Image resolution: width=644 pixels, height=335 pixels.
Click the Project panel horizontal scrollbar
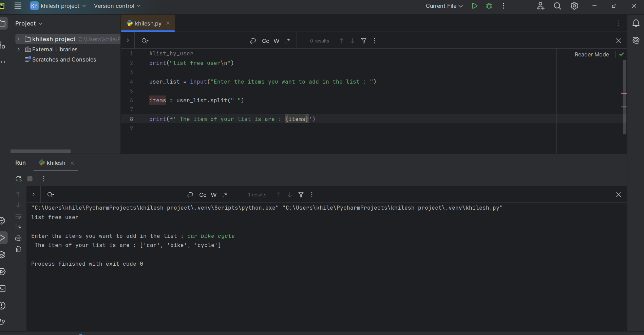(40, 151)
